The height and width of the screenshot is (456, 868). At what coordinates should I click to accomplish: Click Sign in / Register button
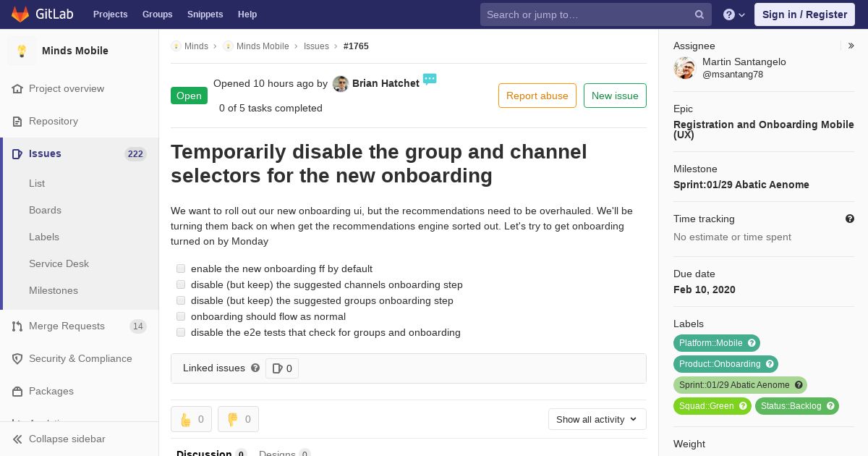click(804, 14)
